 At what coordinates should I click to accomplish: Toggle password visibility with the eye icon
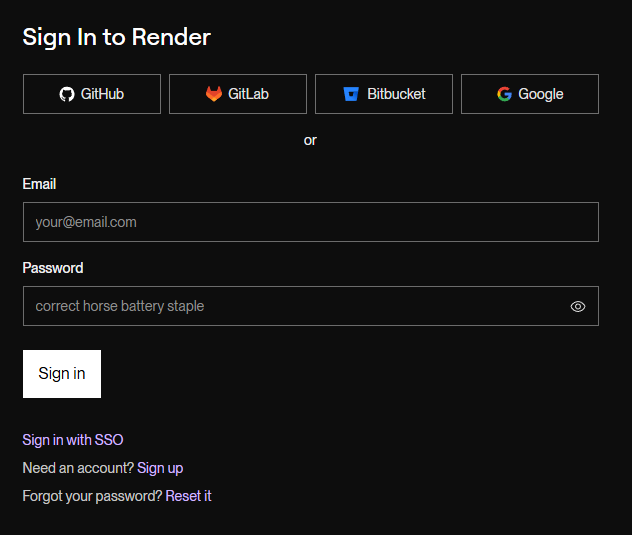[x=577, y=307]
